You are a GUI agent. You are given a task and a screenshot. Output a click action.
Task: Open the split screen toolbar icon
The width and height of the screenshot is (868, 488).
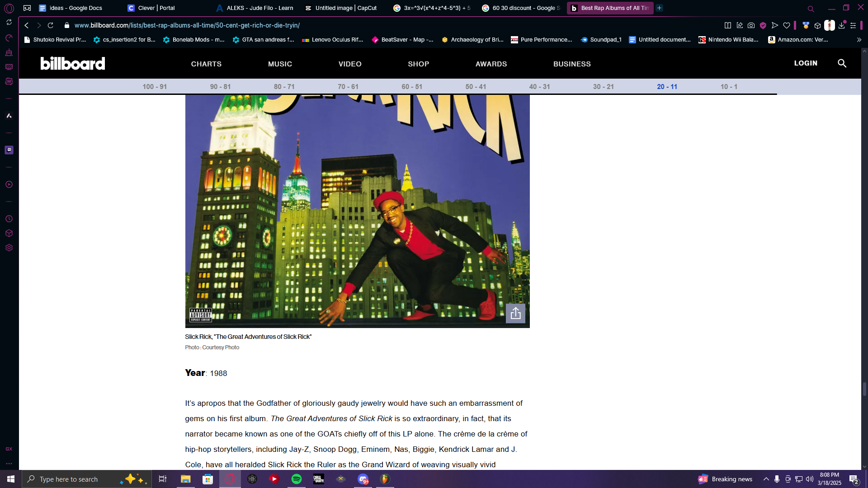[x=728, y=25]
